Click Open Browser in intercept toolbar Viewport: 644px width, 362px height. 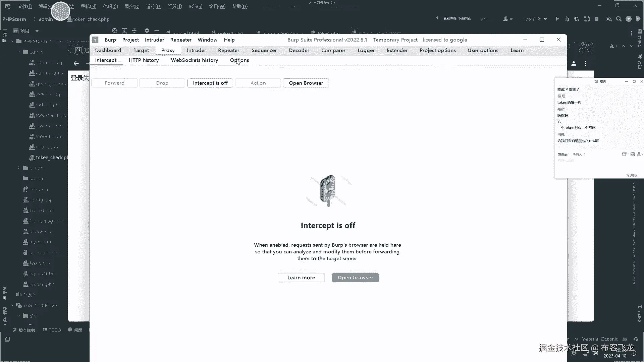coord(306,83)
